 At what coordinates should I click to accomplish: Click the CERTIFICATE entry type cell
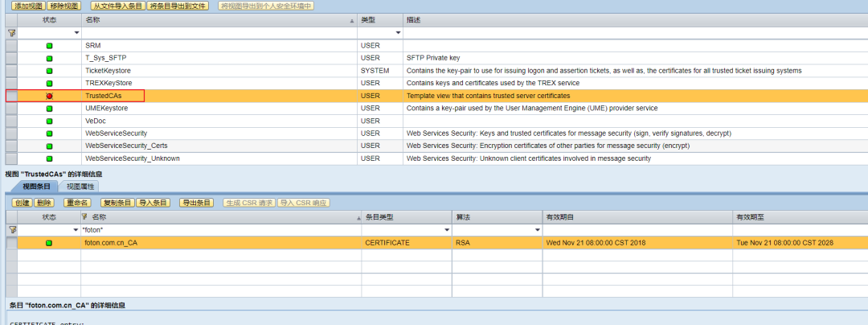[387, 242]
